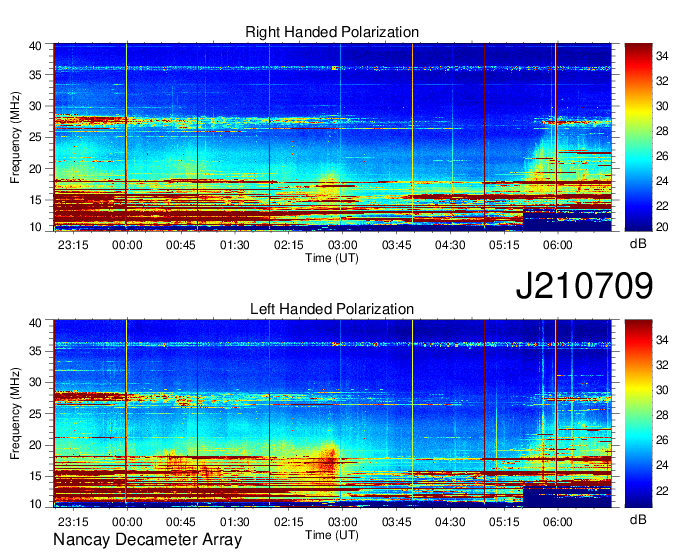Click the "26" value on Left Handed colorbar

point(662,440)
